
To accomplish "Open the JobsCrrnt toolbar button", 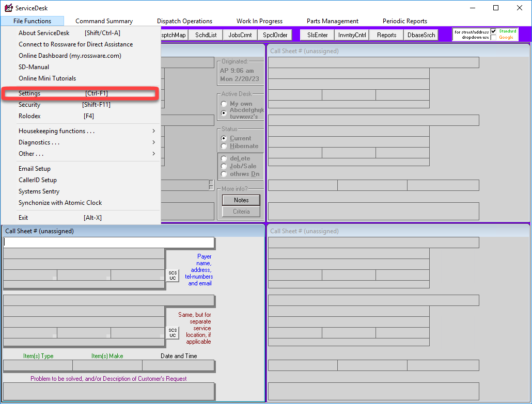I will 240,35.
